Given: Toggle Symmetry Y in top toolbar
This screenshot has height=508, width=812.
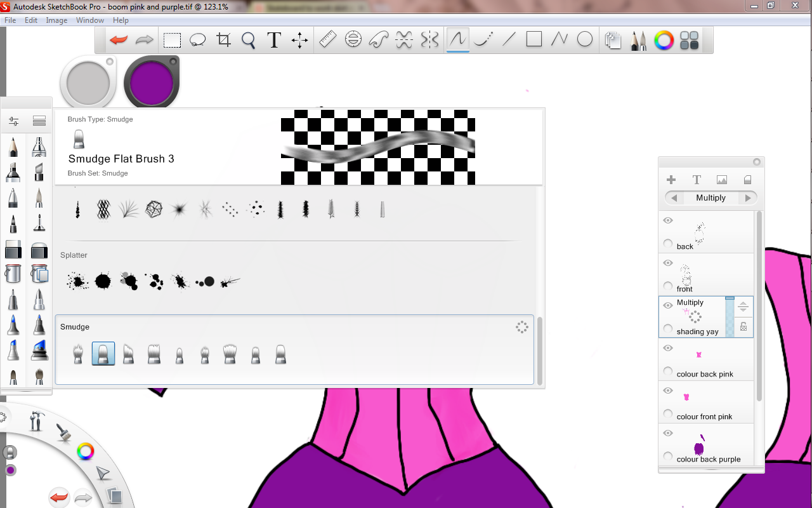Looking at the screenshot, I should (429, 40).
